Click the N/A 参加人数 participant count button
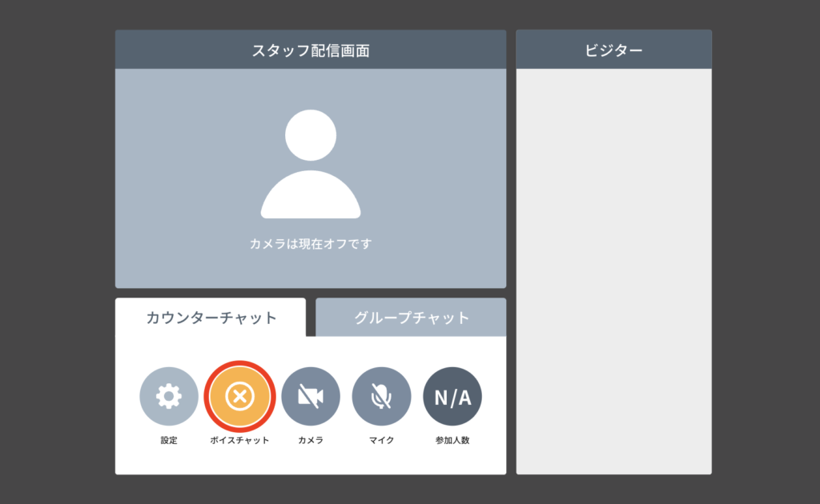Viewport: 820px width, 504px height. [x=452, y=396]
